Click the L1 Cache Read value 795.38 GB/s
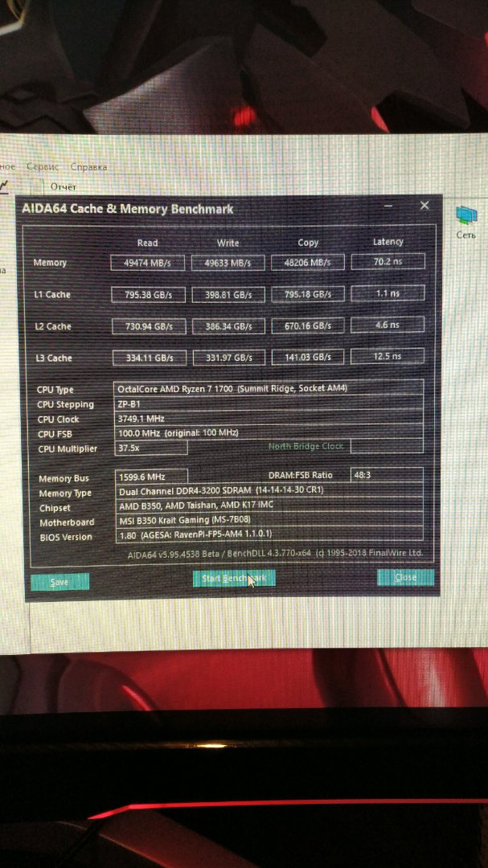 (148, 294)
